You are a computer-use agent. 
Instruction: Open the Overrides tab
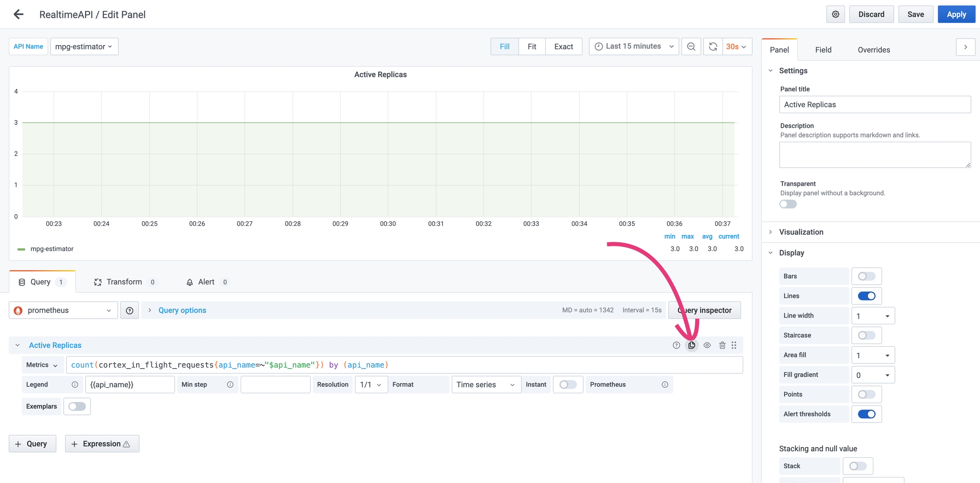coord(874,50)
